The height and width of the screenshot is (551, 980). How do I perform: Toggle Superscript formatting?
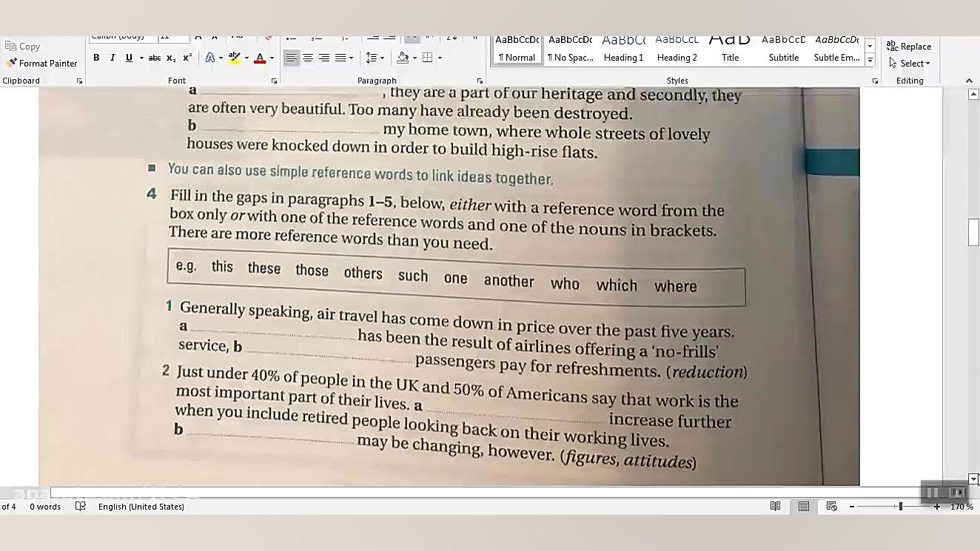[187, 58]
